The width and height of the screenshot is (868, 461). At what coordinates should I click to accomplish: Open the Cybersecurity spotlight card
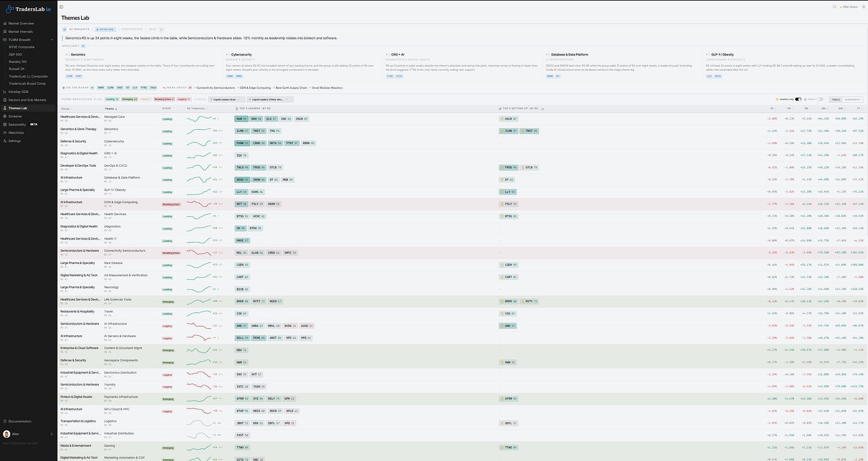(302, 65)
